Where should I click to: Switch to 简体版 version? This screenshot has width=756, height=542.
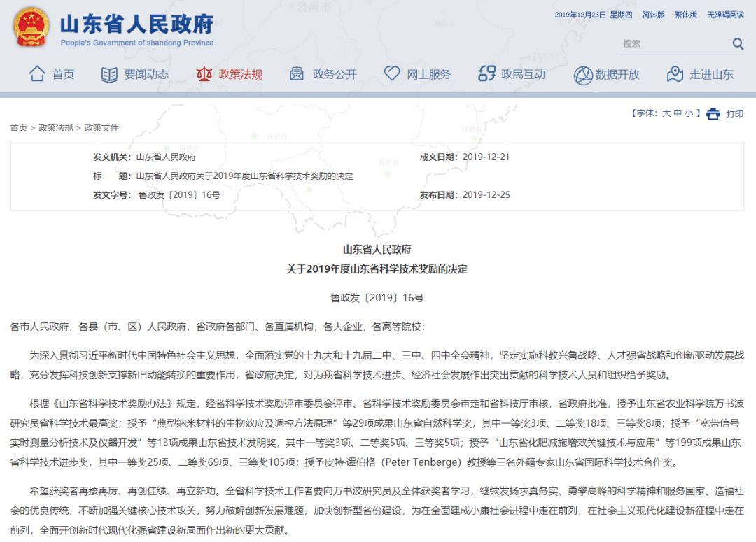(653, 15)
